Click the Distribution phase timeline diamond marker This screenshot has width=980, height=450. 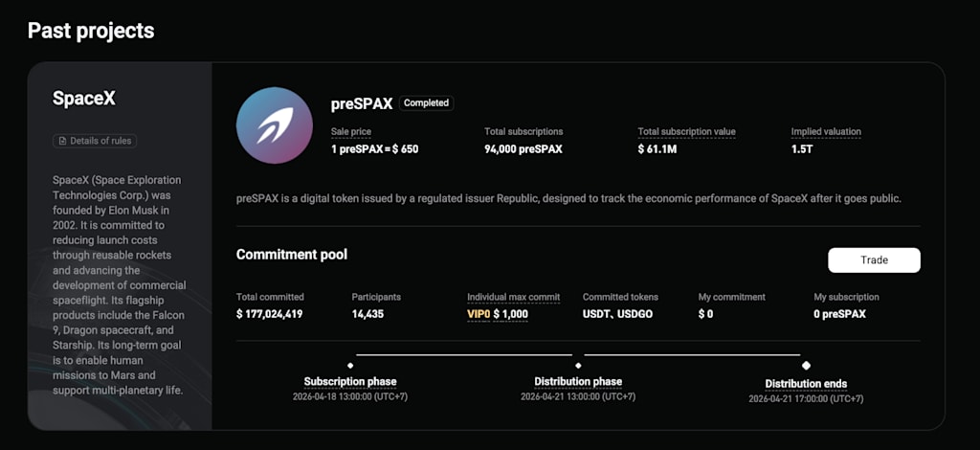[x=578, y=365]
